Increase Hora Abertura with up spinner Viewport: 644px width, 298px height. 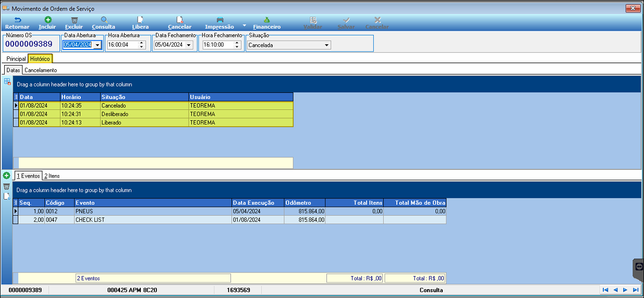tap(142, 43)
